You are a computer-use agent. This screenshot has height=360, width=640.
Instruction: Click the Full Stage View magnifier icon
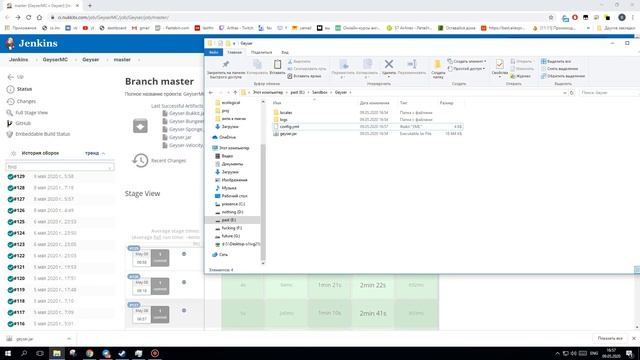[x=10, y=113]
